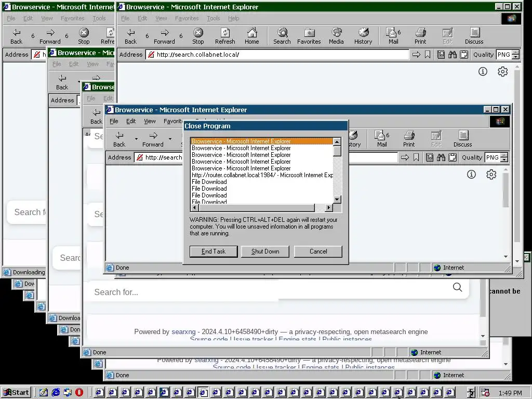The width and height of the screenshot is (532, 399).
Task: Click Mail in the blue-titled front window
Action: click(382, 139)
